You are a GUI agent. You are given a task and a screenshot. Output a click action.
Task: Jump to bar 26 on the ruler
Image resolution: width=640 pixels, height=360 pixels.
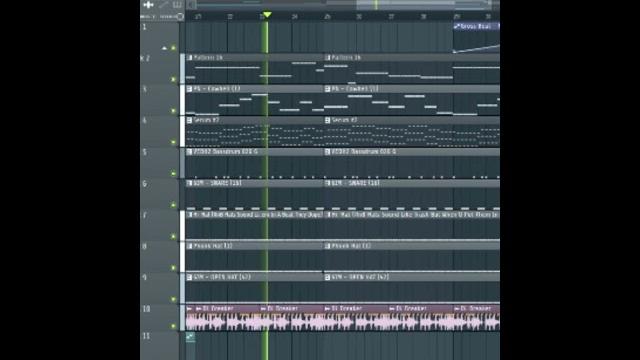(359, 17)
